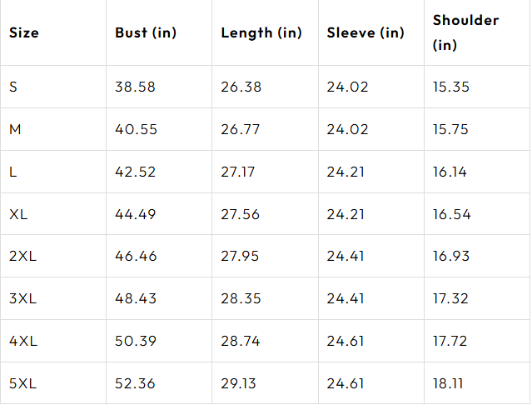This screenshot has width=532, height=405.
Task: Click the Shoulder (in) column header
Action: [x=465, y=32]
